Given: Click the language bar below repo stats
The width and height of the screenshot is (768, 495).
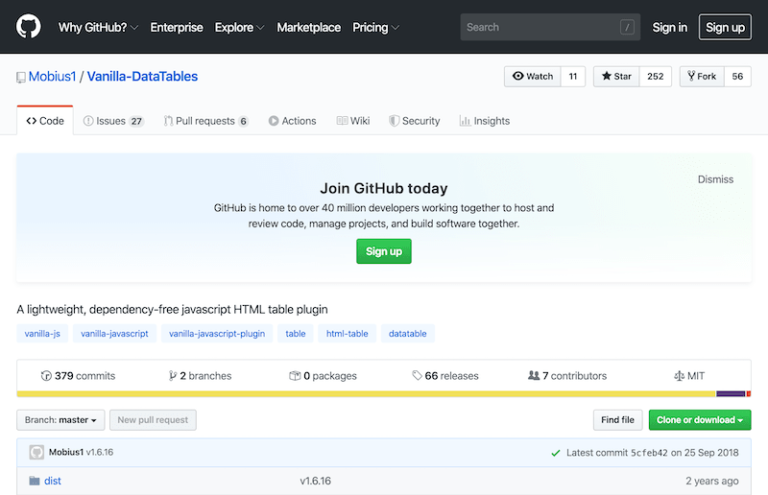Looking at the screenshot, I should click(383, 394).
